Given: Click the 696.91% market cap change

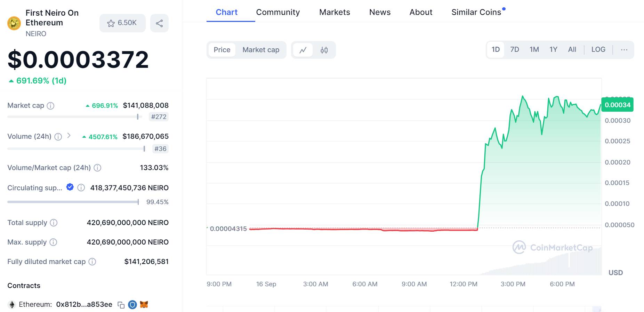Looking at the screenshot, I should (105, 106).
